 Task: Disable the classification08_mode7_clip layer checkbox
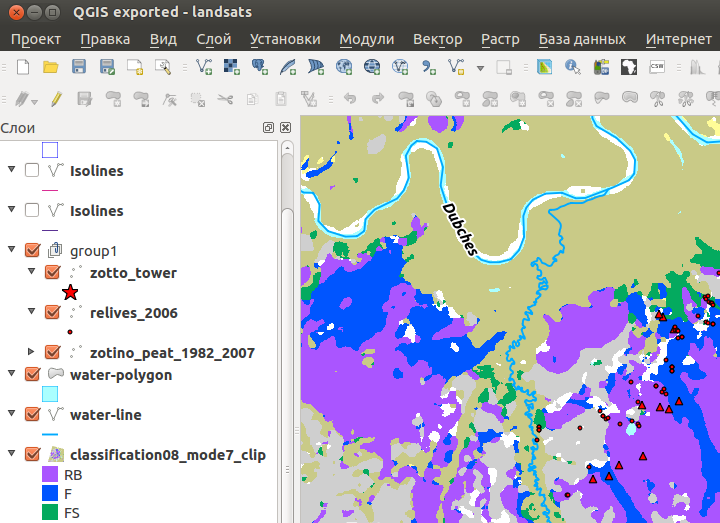32,454
